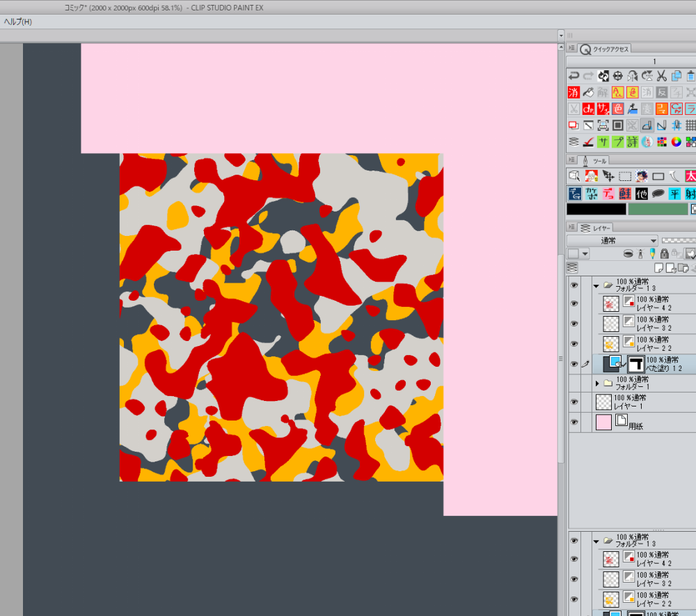The height and width of the screenshot is (616, 696).
Task: Click the lock layer padlock icon
Action: (664, 253)
